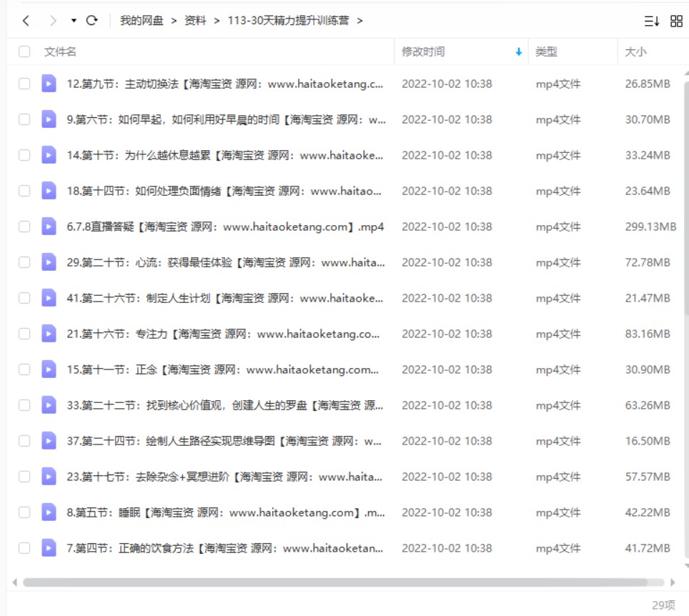
Task: Check the box for 37.第二十四节 绘制人生路径
Action: [24, 441]
